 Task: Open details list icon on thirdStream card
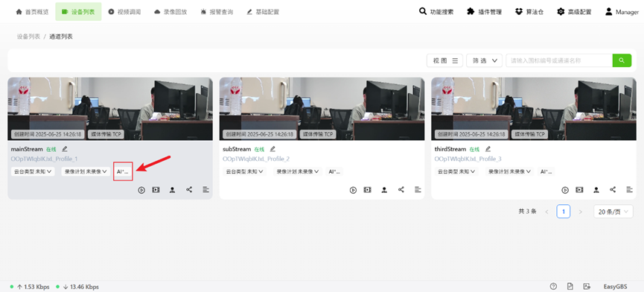[630, 189]
